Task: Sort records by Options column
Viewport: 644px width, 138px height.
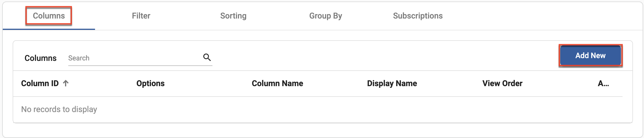Action: point(150,83)
